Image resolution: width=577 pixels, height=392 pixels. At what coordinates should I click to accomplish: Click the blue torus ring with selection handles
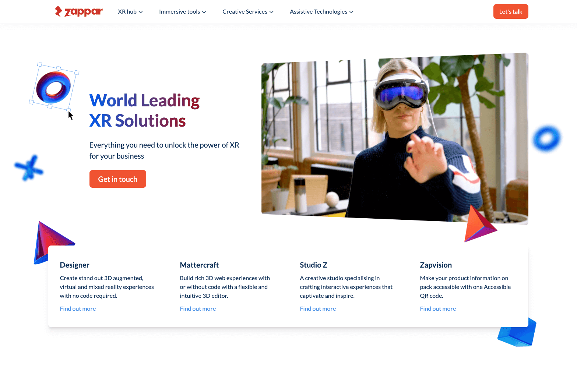pos(54,87)
